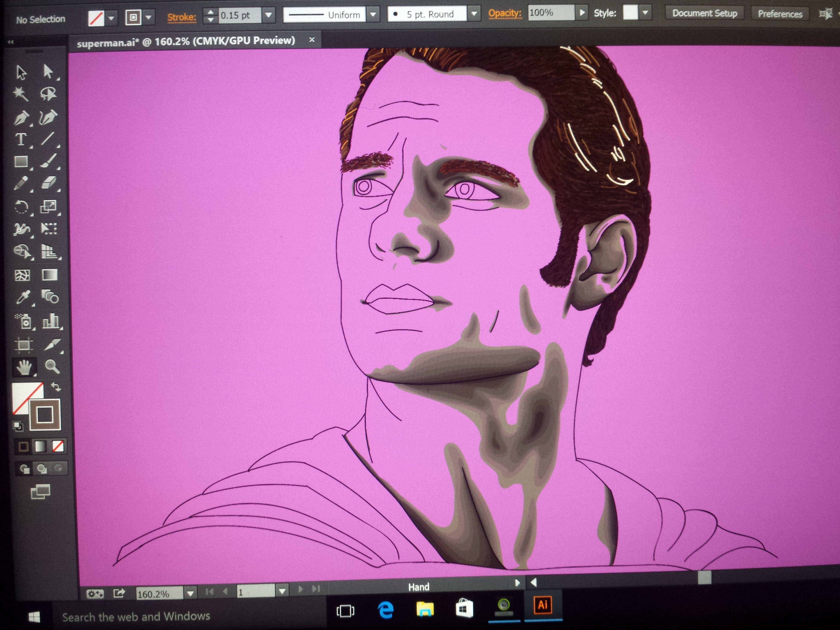The width and height of the screenshot is (840, 630).
Task: Close the superman.ai document tab
Action: click(x=312, y=40)
